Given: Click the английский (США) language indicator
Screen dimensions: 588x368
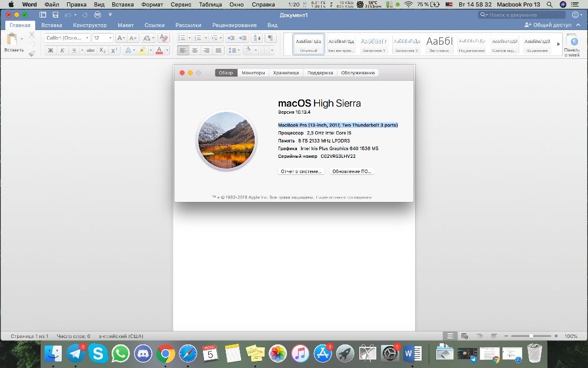Looking at the screenshot, I should [121, 336].
